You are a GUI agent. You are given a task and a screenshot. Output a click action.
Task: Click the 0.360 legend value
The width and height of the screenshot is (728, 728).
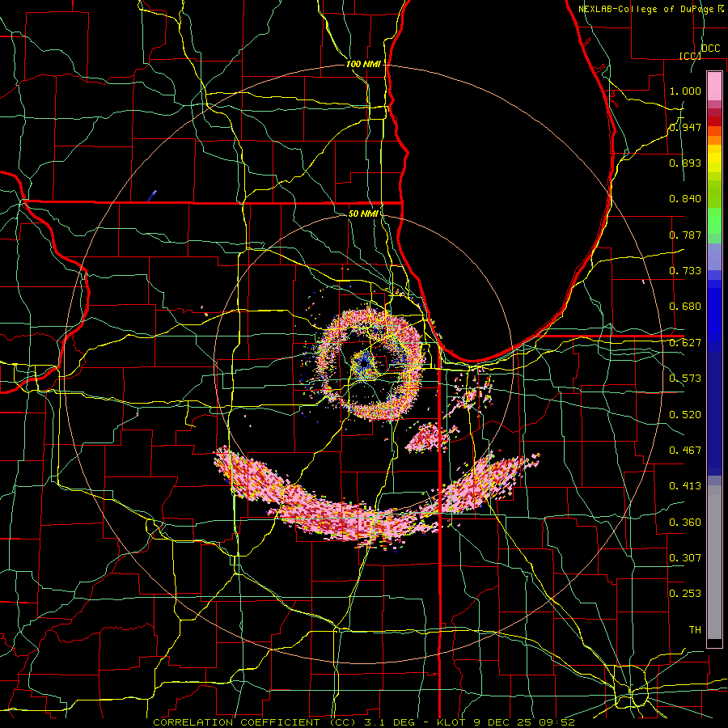pyautogui.click(x=685, y=523)
